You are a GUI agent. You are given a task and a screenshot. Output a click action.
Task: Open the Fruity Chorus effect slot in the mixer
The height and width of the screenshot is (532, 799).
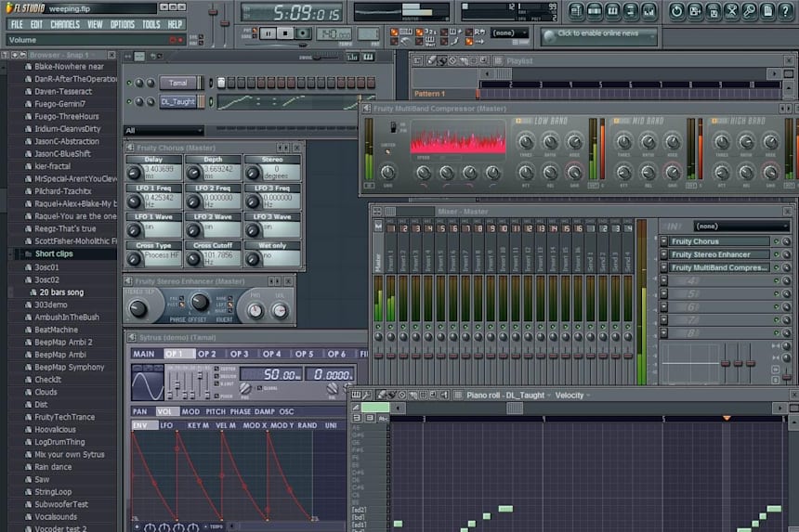(x=718, y=241)
